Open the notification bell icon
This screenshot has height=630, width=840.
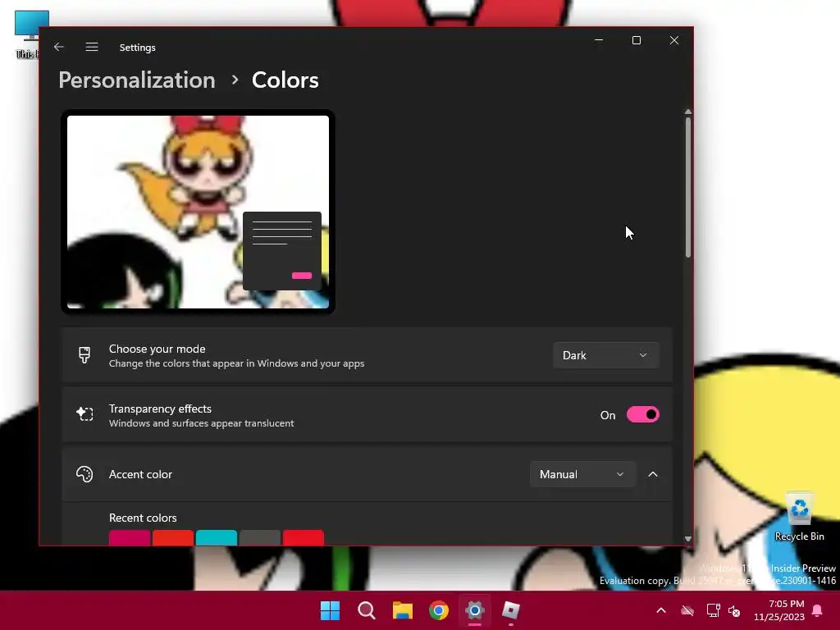coord(818,610)
